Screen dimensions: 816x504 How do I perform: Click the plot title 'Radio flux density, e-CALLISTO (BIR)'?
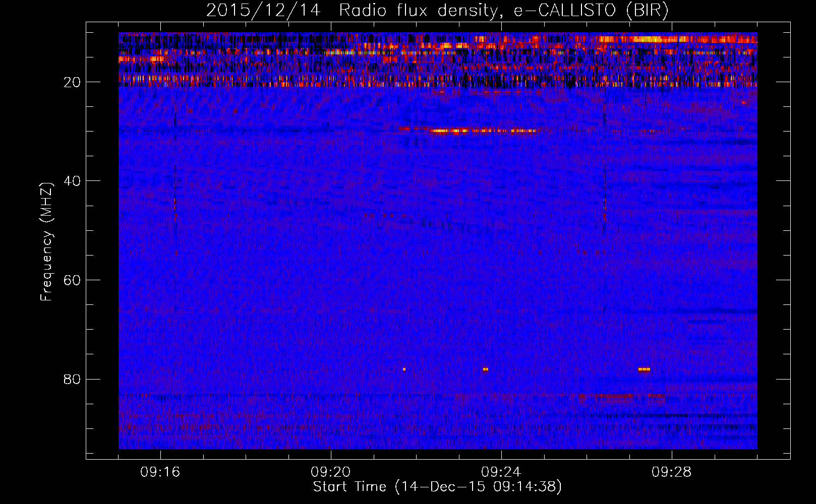(504, 10)
